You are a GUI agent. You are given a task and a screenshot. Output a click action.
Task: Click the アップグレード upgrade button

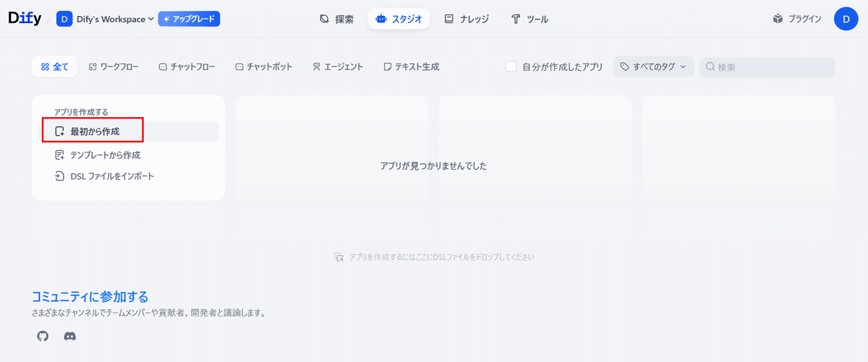point(189,19)
